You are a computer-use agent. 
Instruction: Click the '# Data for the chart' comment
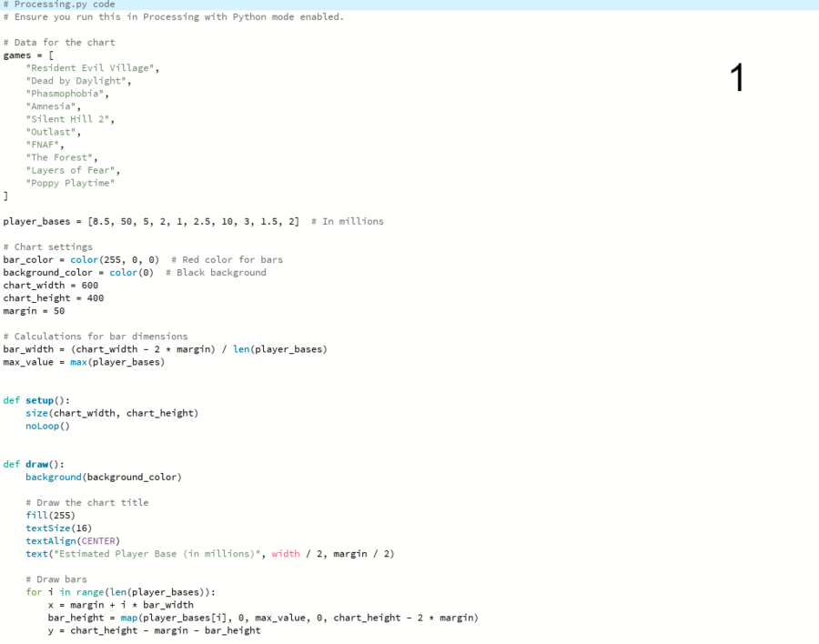(x=59, y=43)
